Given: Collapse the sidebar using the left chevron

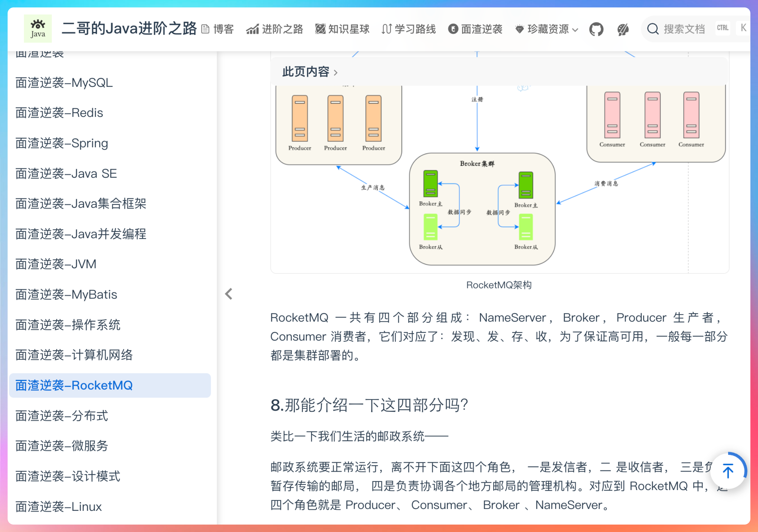Looking at the screenshot, I should pyautogui.click(x=229, y=293).
